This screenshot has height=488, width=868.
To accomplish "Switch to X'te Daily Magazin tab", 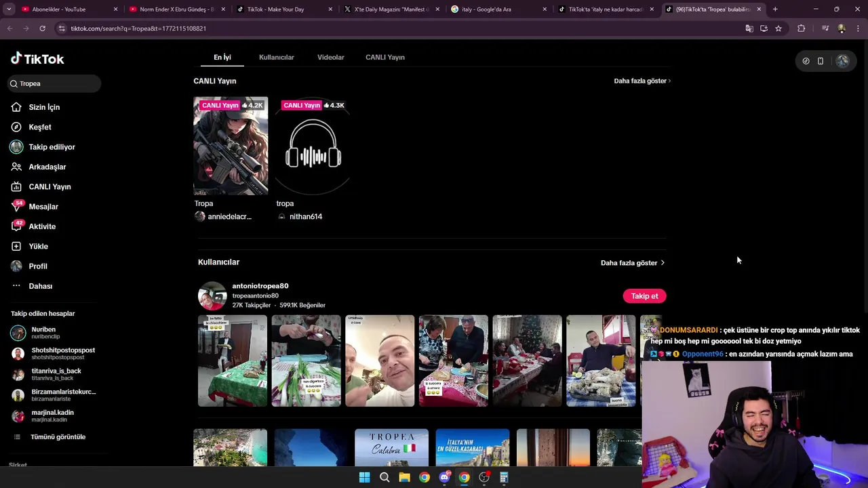I will (392, 9).
